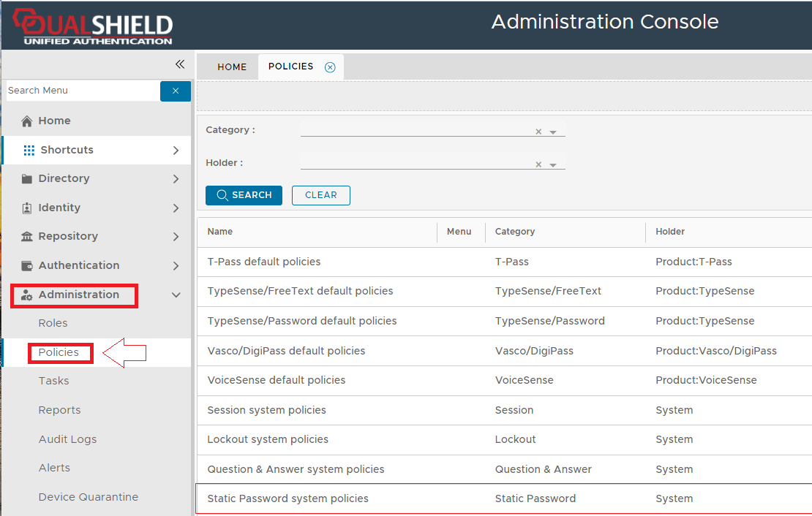Open Audit Logs from the sidebar
This screenshot has height=516, width=812.
(67, 439)
